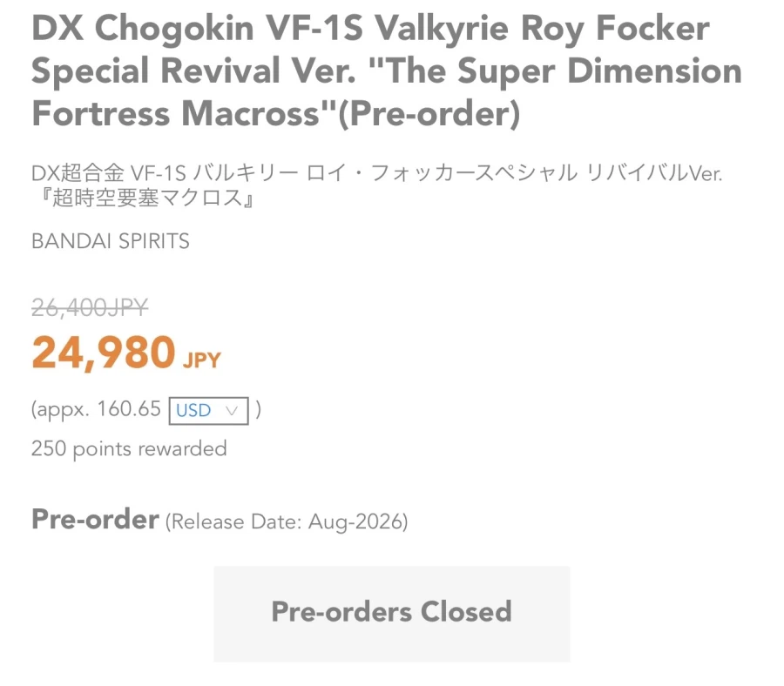Image resolution: width=784 pixels, height=686 pixels.
Task: Click the DX Chogokin VF-1S Valkyrie title line
Action: coord(370,30)
